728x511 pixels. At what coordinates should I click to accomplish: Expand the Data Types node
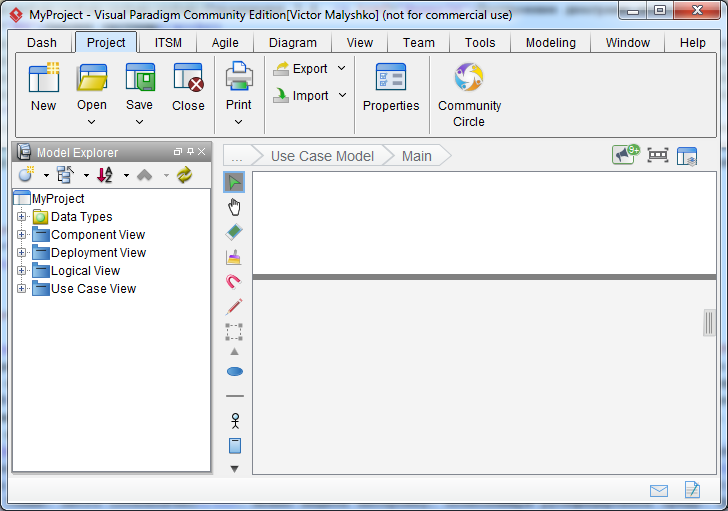pyautogui.click(x=21, y=216)
